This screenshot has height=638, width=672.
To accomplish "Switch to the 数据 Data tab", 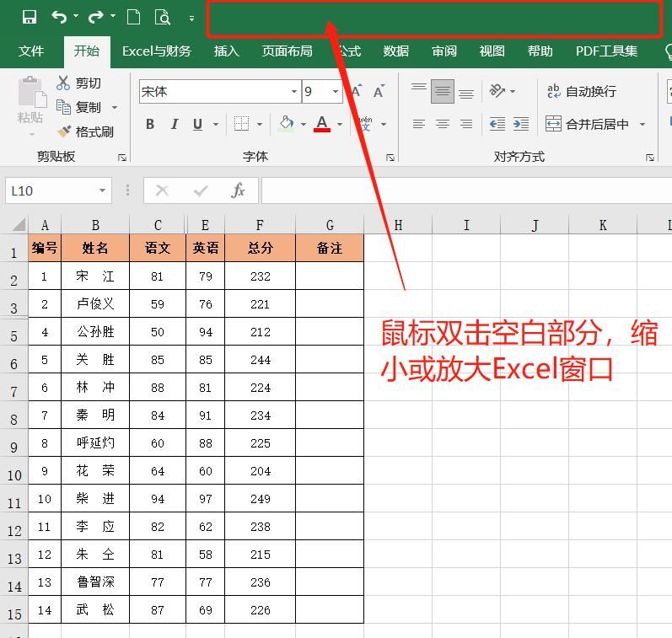I will pos(396,51).
